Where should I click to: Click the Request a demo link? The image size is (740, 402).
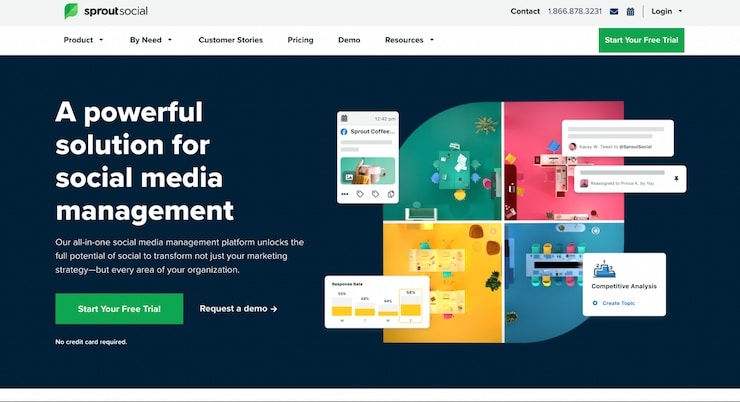[238, 309]
